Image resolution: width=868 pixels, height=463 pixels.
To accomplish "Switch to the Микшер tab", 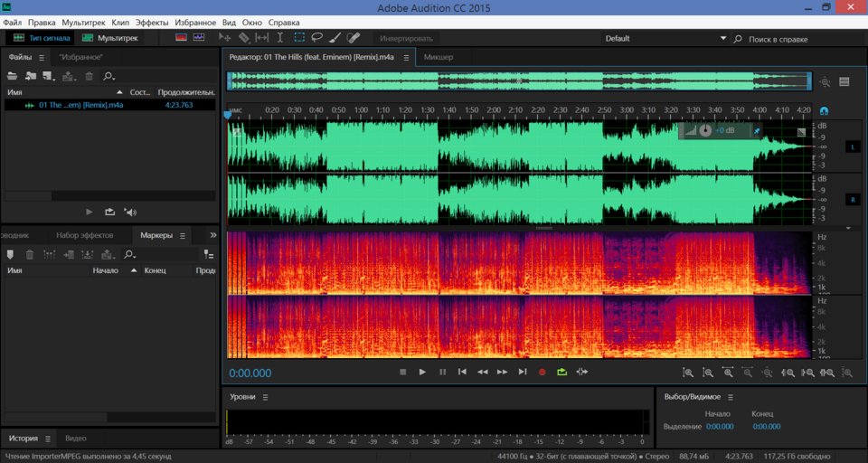I will pos(439,57).
